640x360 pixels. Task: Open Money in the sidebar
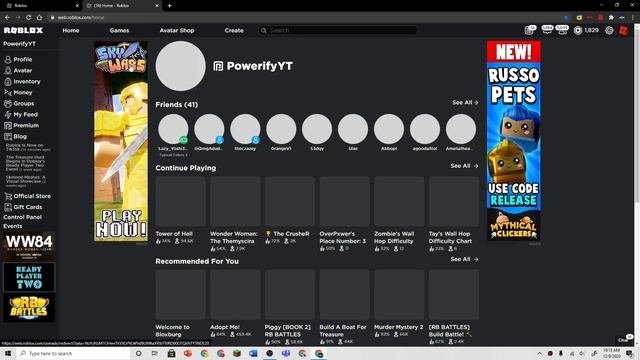pos(18,92)
